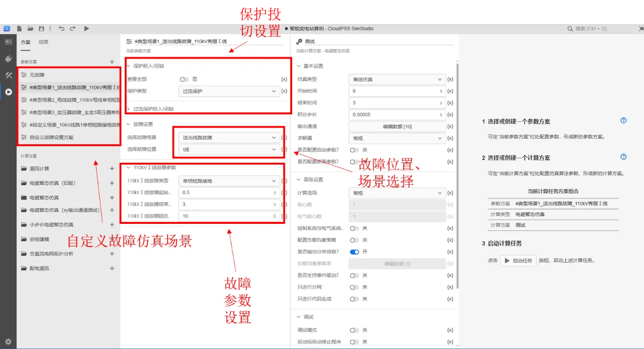Image resolution: width=644 pixels, height=349 pixels.
Task: Open the 仿真类型 dropdown showing 离线仿真
Action: pos(396,79)
